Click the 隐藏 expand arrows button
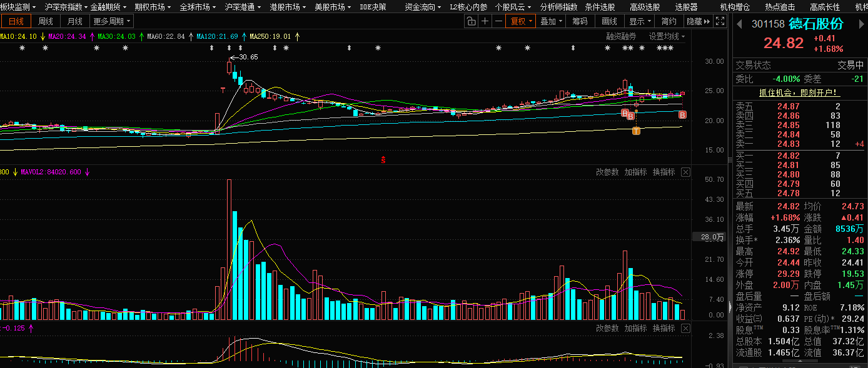This screenshot has width=868, height=368. pyautogui.click(x=698, y=21)
